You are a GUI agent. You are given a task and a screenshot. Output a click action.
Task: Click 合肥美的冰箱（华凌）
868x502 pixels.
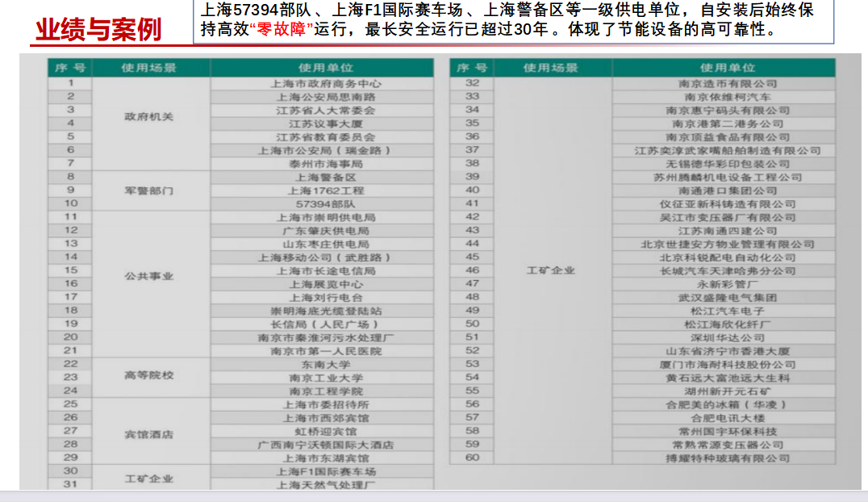[x=728, y=404]
